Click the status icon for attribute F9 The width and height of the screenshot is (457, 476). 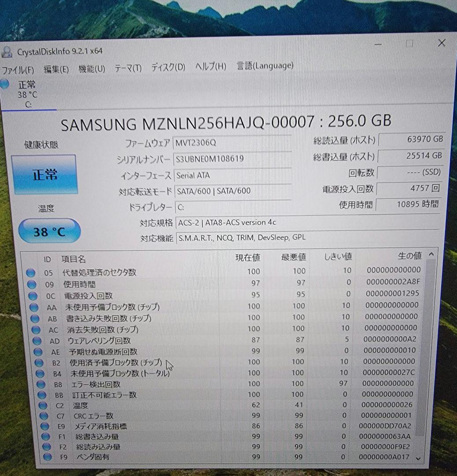[48, 457]
